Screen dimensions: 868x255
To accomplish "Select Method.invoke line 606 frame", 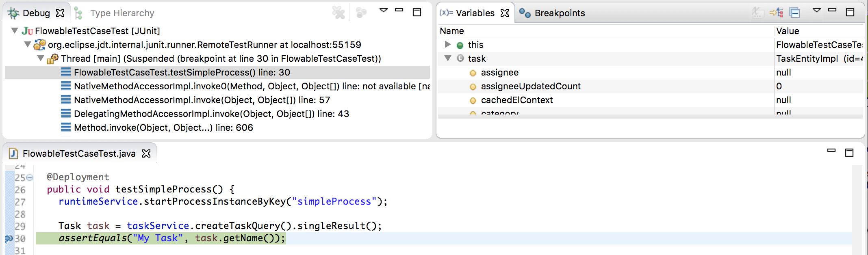I will [x=163, y=127].
